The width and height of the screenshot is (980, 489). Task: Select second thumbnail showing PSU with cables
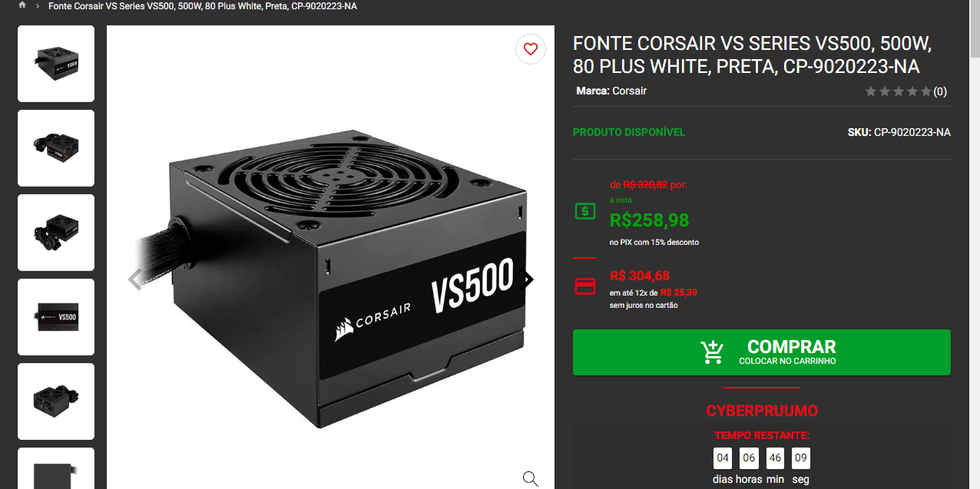(56, 148)
